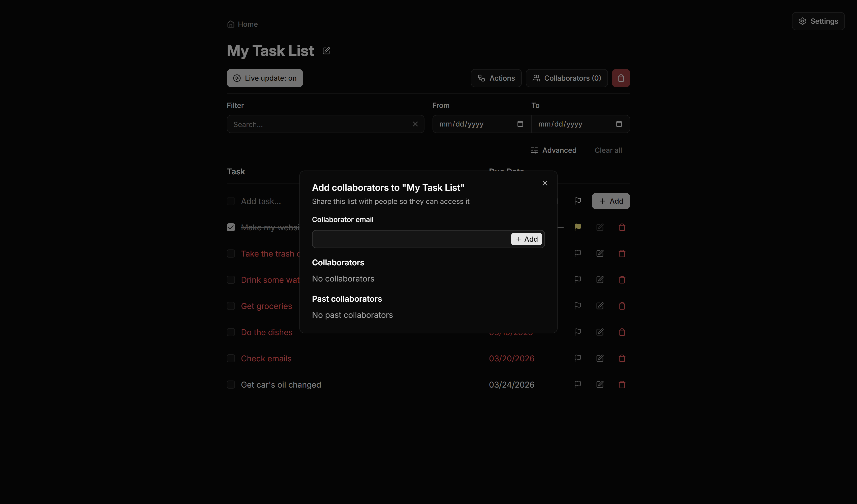Click the Home house icon

[231, 24]
